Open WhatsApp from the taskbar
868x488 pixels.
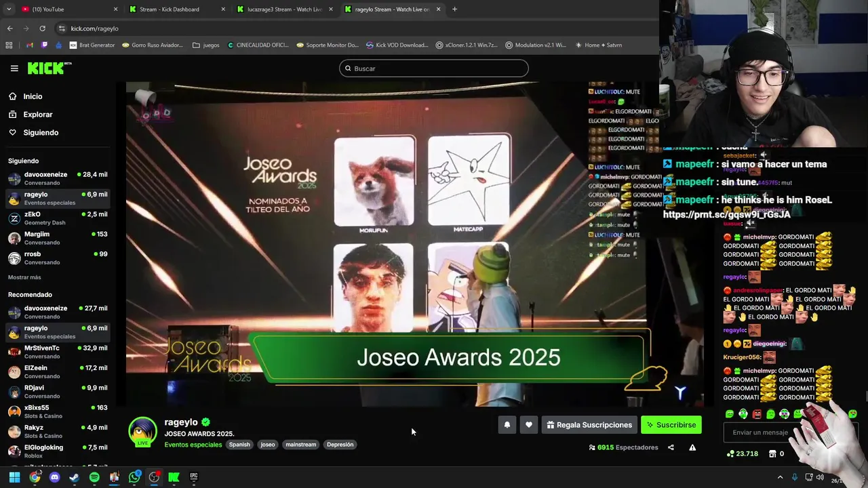tap(134, 477)
